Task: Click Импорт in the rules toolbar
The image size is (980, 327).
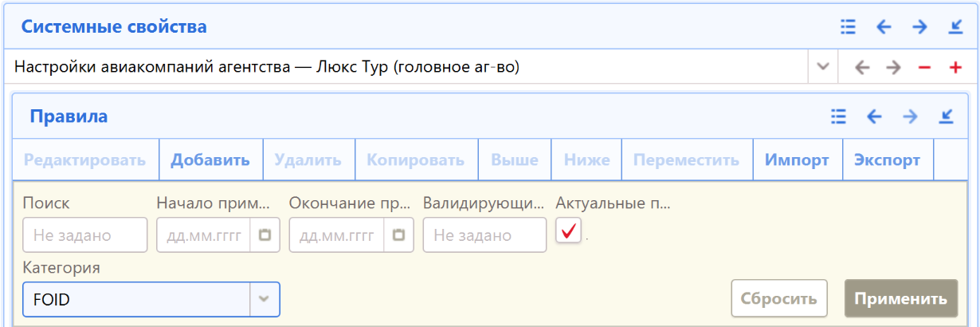Action: click(x=797, y=160)
